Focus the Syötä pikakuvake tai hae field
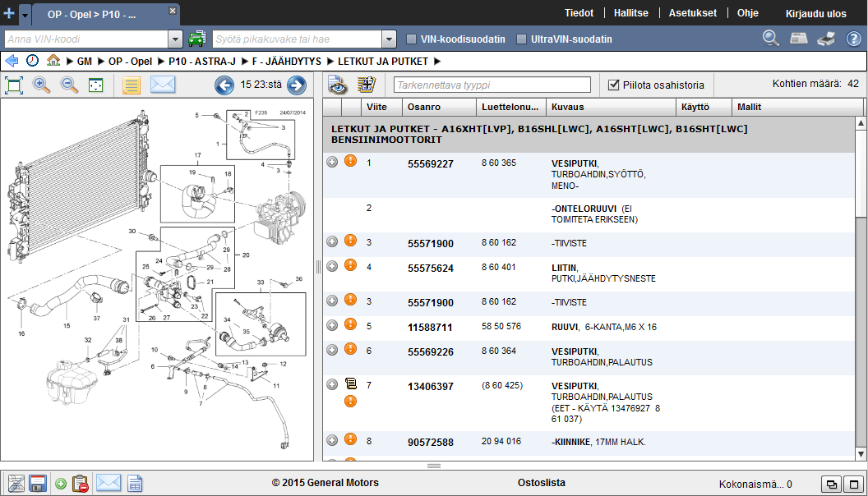Screen dimensions: 868x496 (x=298, y=39)
